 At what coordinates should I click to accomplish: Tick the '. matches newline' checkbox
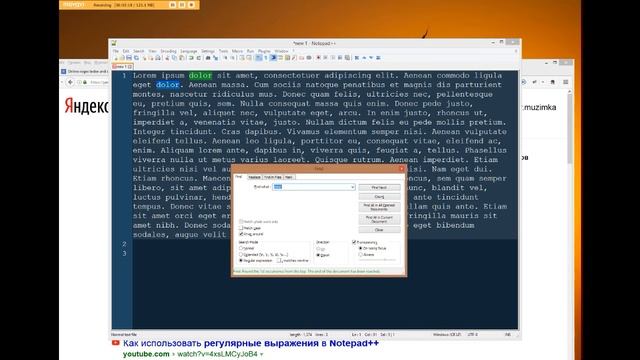279,260
